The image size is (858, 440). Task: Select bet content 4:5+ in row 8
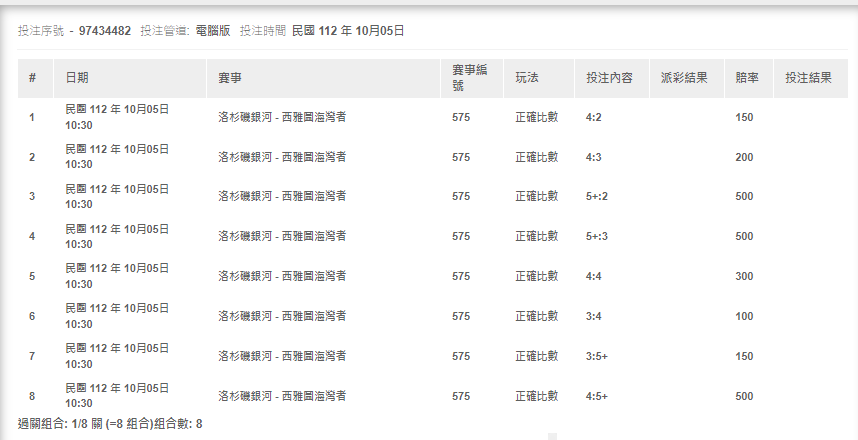click(596, 396)
